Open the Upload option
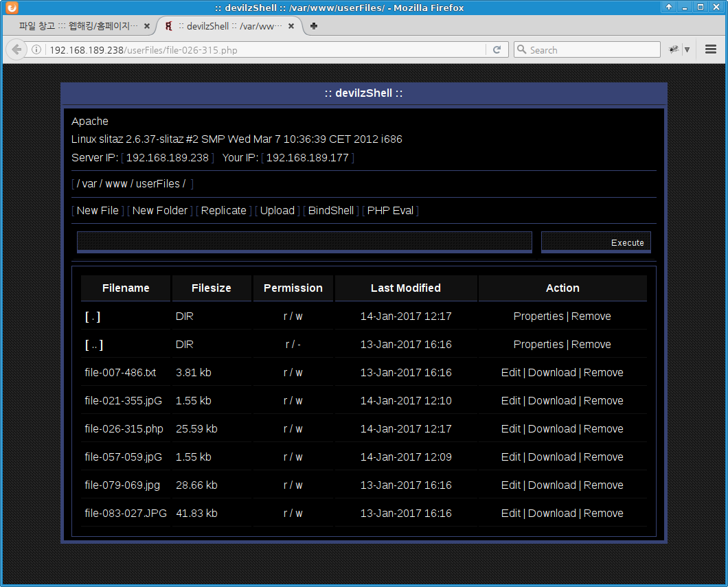 277,211
